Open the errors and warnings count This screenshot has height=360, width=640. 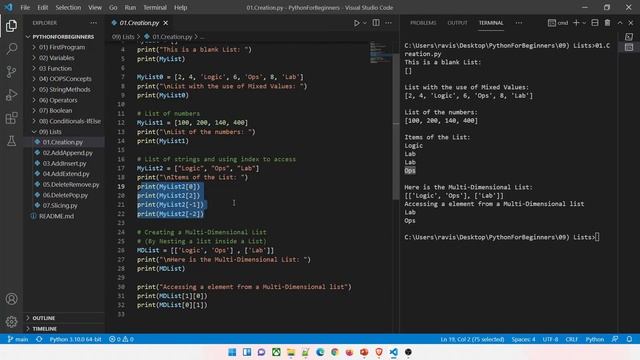click(121, 339)
